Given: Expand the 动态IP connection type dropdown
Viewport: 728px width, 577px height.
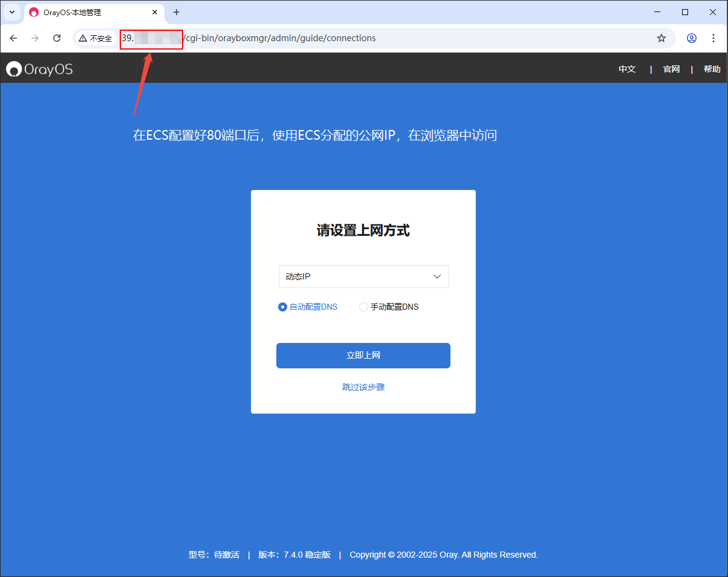Looking at the screenshot, I should [x=364, y=276].
